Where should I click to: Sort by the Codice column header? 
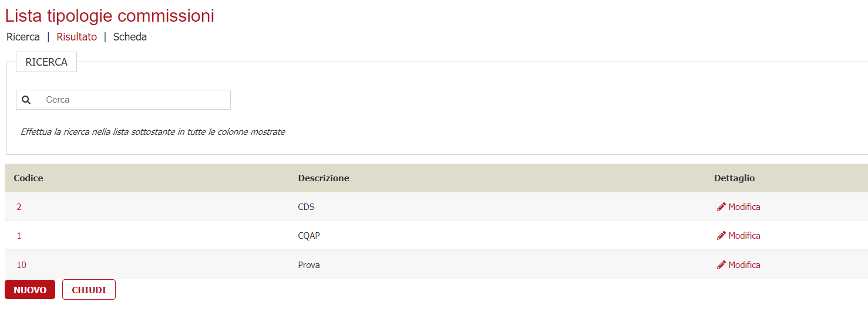(28, 178)
